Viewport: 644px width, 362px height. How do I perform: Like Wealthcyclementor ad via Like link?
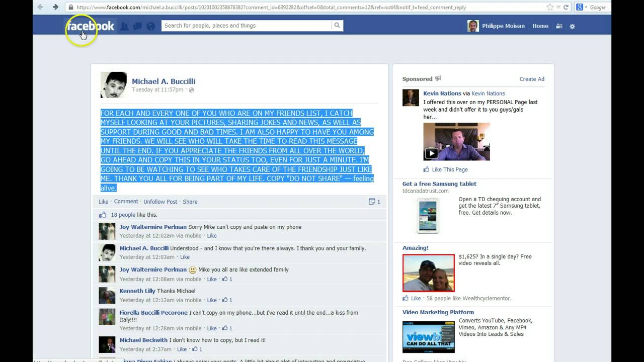[416, 299]
